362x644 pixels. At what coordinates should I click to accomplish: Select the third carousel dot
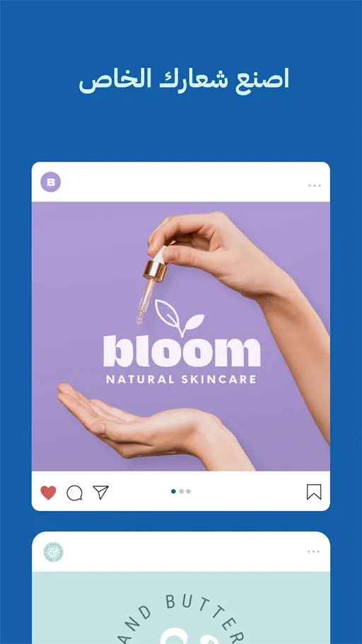pos(188,491)
